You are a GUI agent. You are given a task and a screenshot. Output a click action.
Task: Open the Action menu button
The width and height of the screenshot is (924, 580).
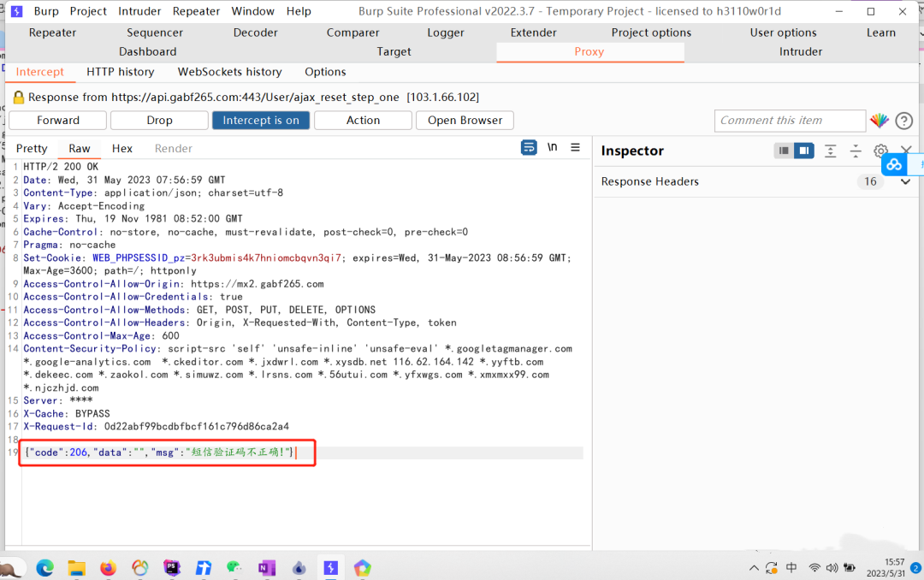tap(363, 121)
